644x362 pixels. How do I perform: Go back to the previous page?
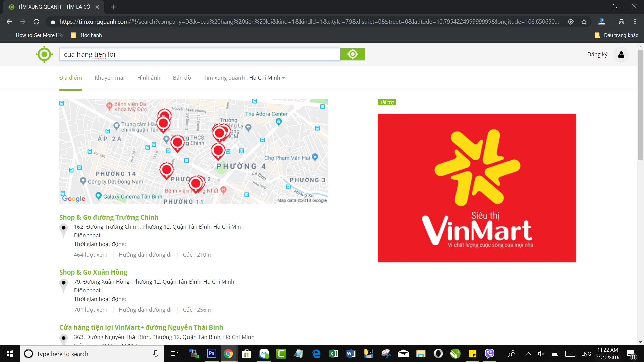coord(9,22)
